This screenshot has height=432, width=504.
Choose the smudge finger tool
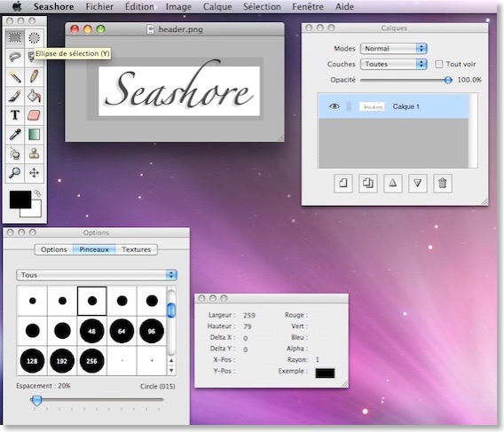click(x=14, y=153)
